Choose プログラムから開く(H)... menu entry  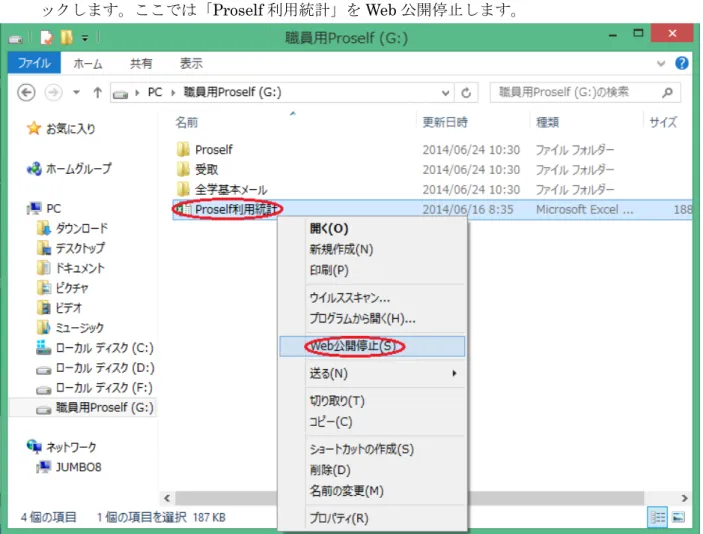click(372, 319)
